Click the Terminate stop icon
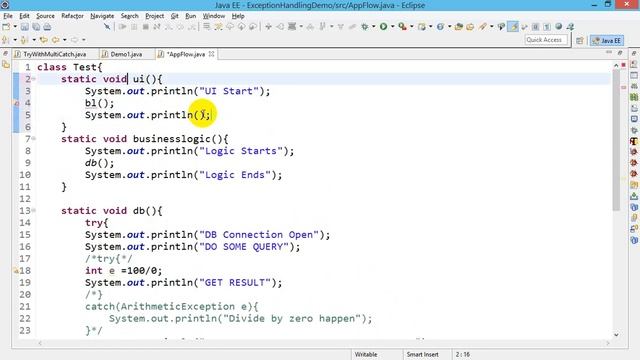The width and height of the screenshot is (640, 360). click(x=145, y=27)
